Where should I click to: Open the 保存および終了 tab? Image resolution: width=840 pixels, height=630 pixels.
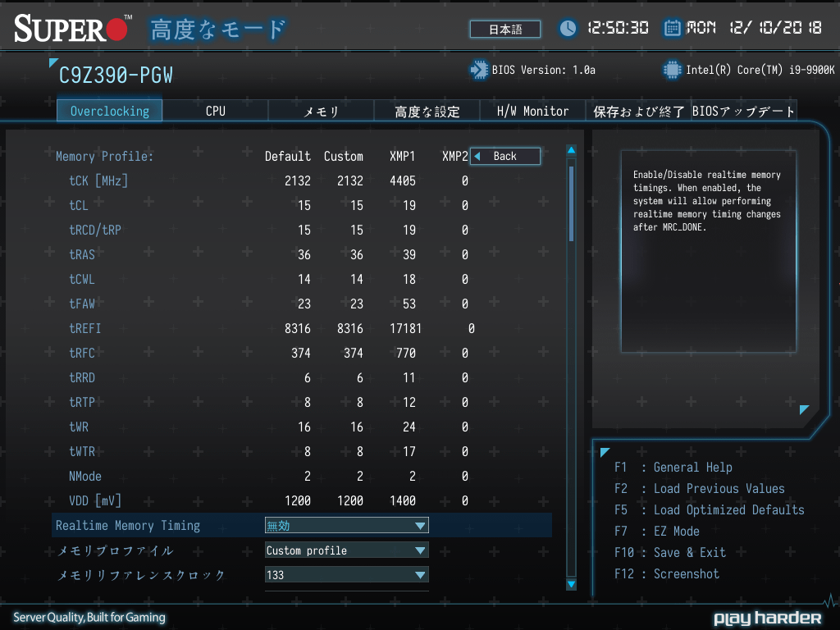tap(638, 111)
